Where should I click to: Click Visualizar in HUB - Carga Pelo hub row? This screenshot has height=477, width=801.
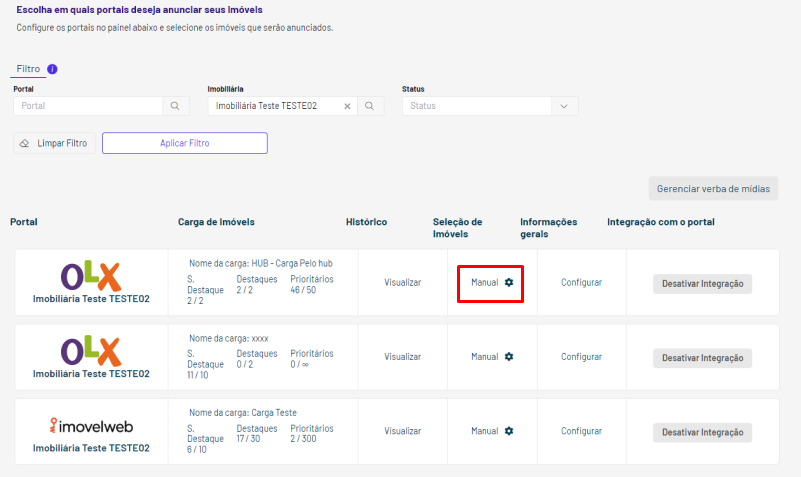point(403,282)
